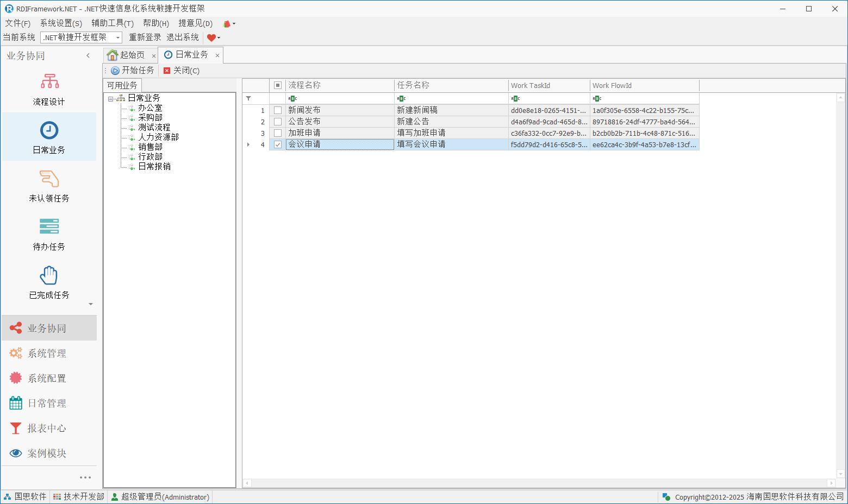
Task: Select 人力资源部 in the business tree
Action: pyautogui.click(x=158, y=137)
